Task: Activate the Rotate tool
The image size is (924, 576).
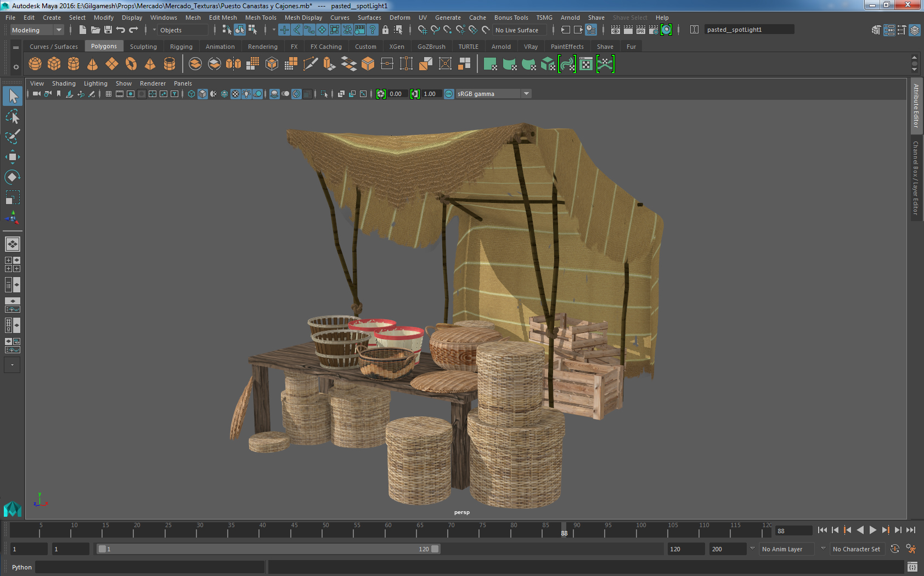Action: (x=12, y=177)
